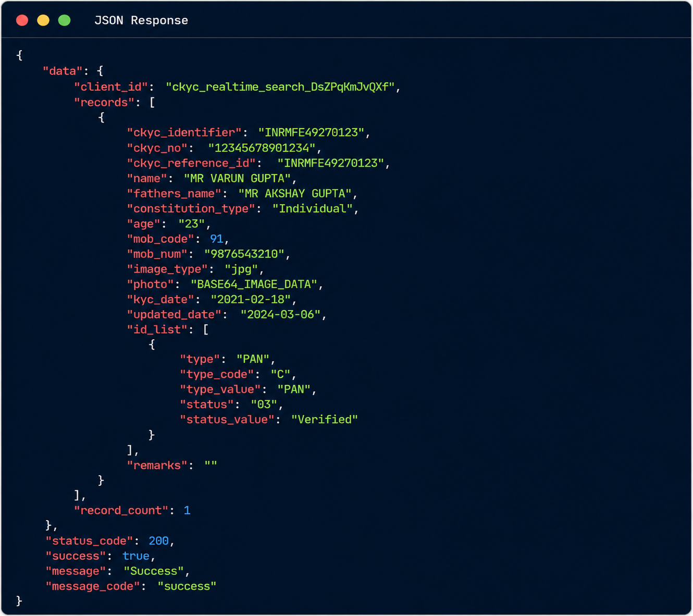Select the message value "Success"
Screen dimensions: 693x616
154,571
